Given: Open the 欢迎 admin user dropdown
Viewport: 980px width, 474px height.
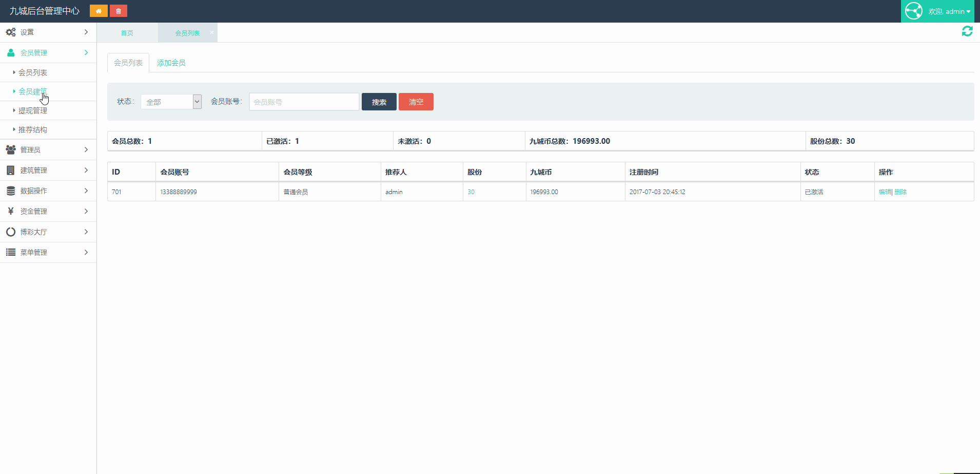Looking at the screenshot, I should 937,11.
